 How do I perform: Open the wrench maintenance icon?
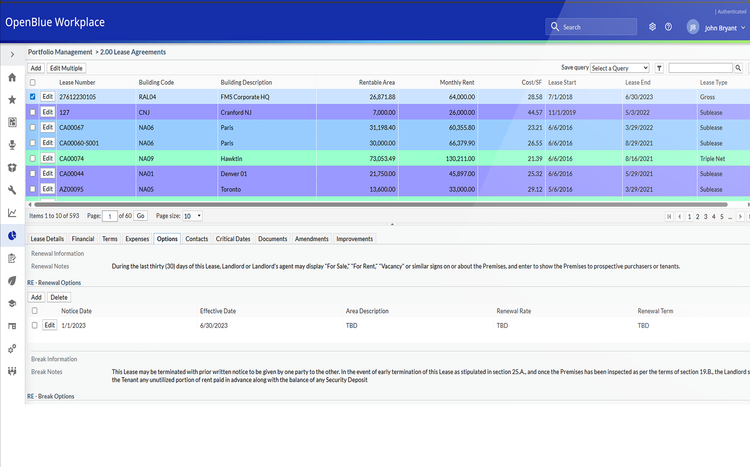pos(12,190)
